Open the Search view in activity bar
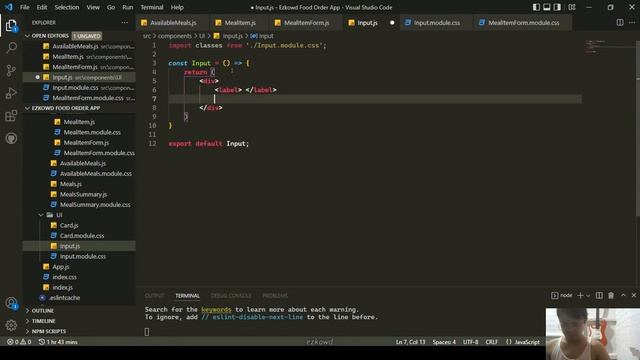The height and width of the screenshot is (360, 640). coord(11,48)
